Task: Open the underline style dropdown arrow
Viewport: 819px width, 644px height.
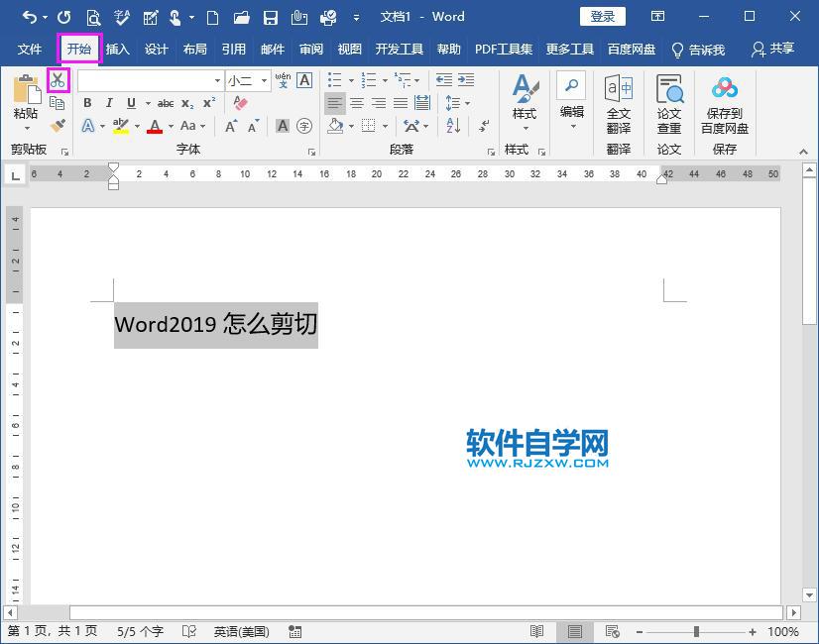Action: [x=146, y=103]
